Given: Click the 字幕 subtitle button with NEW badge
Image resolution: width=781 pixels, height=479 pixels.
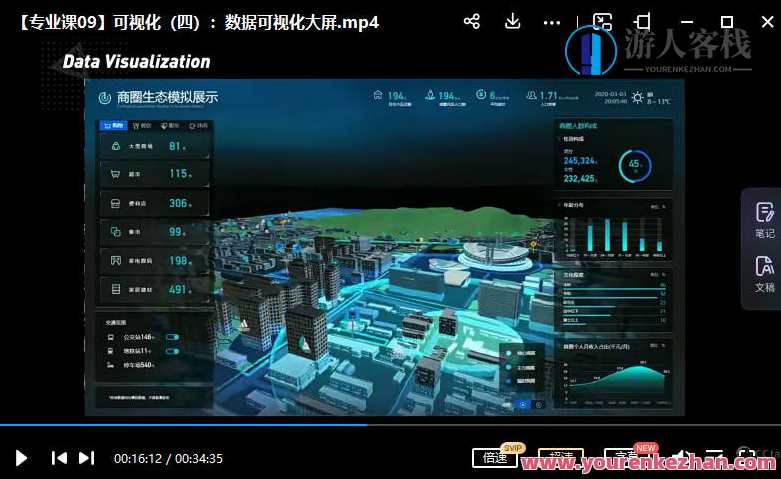Looking at the screenshot, I should (627, 457).
